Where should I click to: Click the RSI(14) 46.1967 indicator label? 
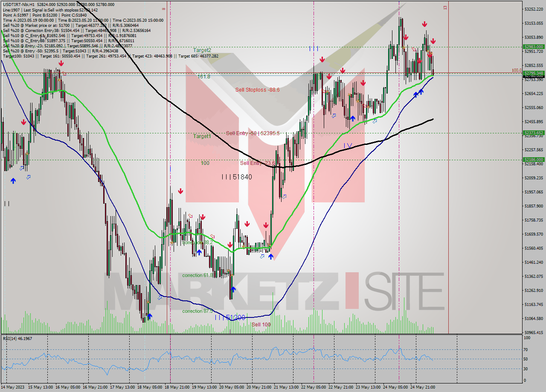pyautogui.click(x=17, y=339)
